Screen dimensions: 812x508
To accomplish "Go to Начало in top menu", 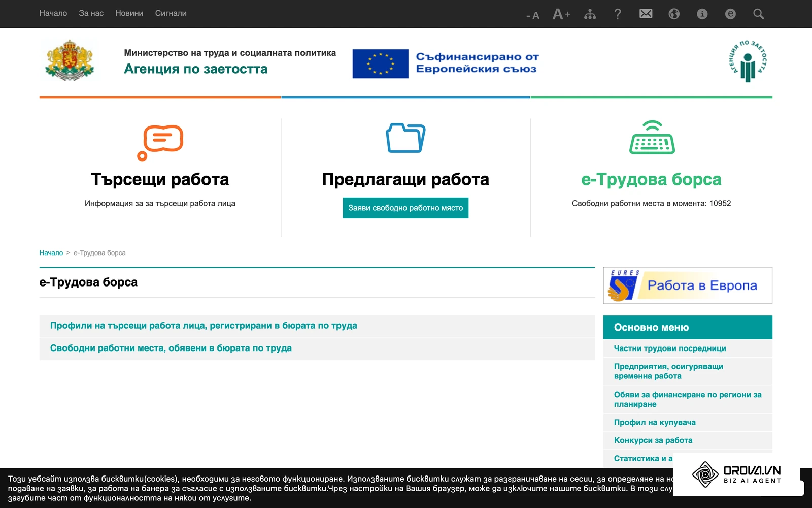I will (x=53, y=13).
